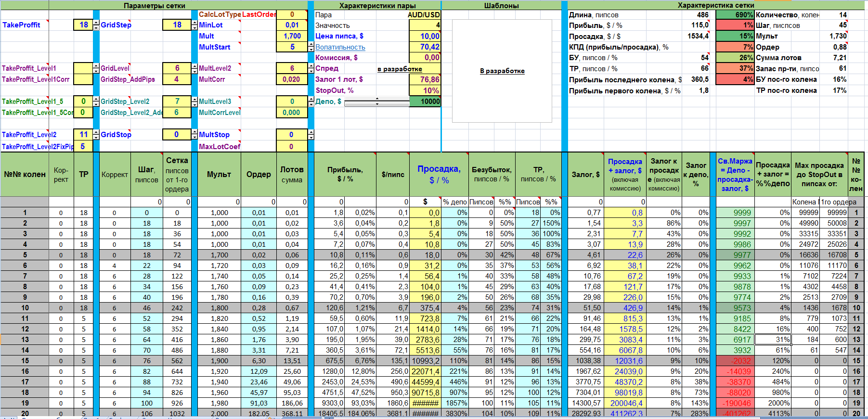
Task: Select the MaxLotCoef value cell
Action: [x=292, y=147]
